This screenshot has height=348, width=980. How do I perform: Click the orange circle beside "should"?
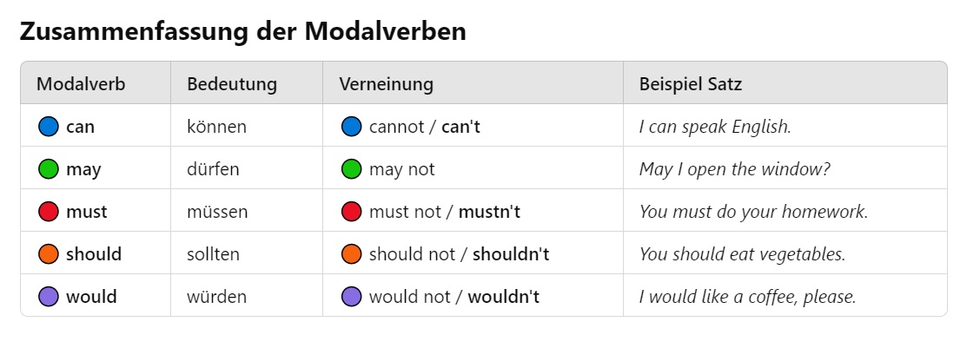point(49,254)
